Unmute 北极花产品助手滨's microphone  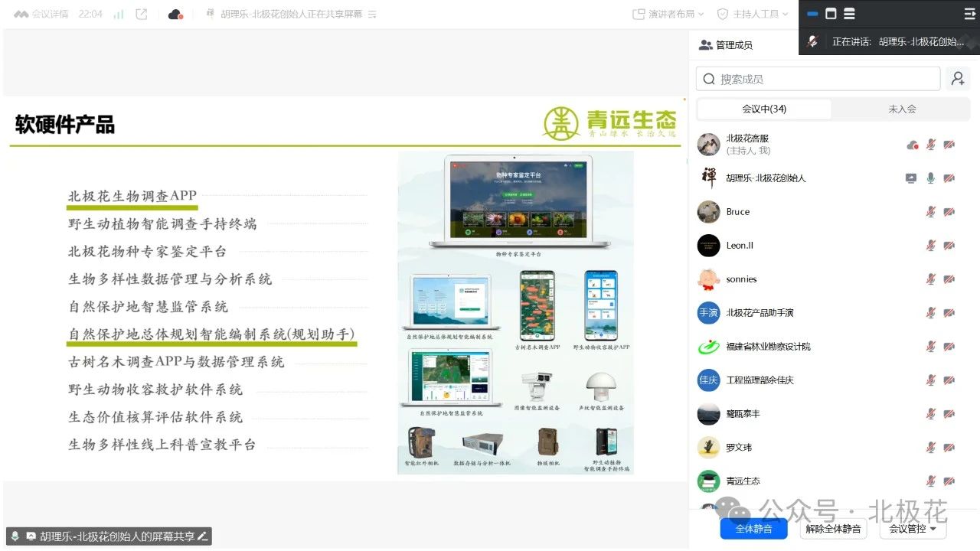tap(931, 313)
